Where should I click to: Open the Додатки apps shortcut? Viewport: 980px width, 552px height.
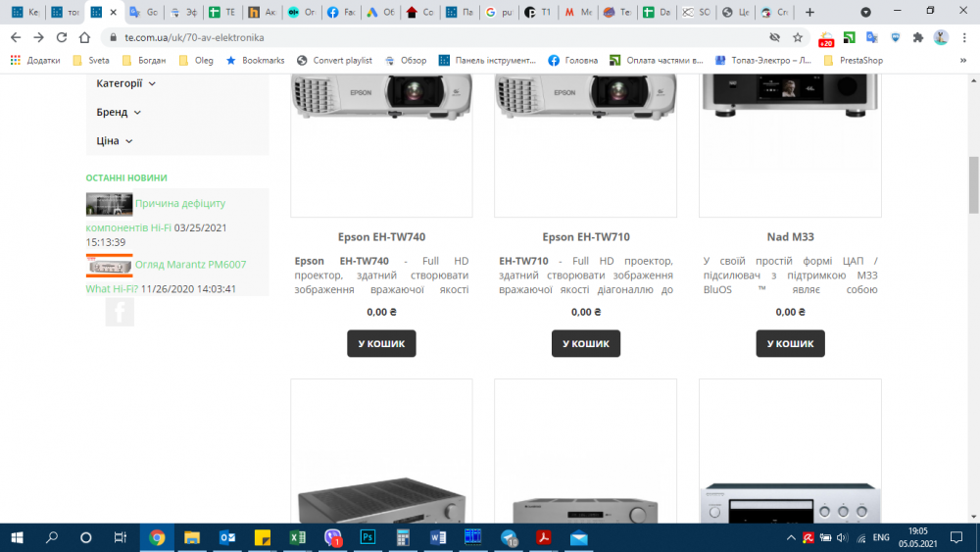[x=35, y=61]
